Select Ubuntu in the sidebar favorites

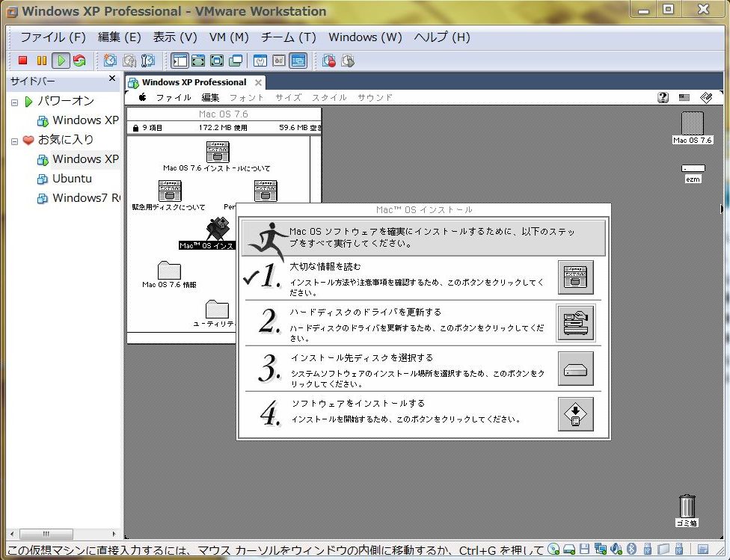tap(64, 179)
